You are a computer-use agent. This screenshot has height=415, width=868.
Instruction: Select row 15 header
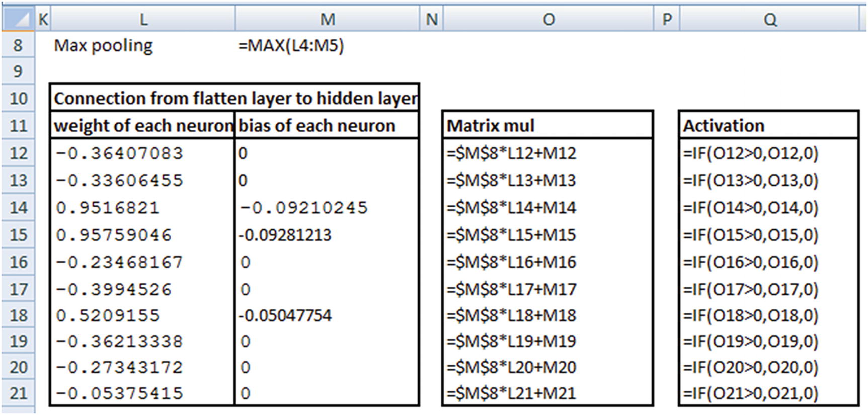coord(18,234)
